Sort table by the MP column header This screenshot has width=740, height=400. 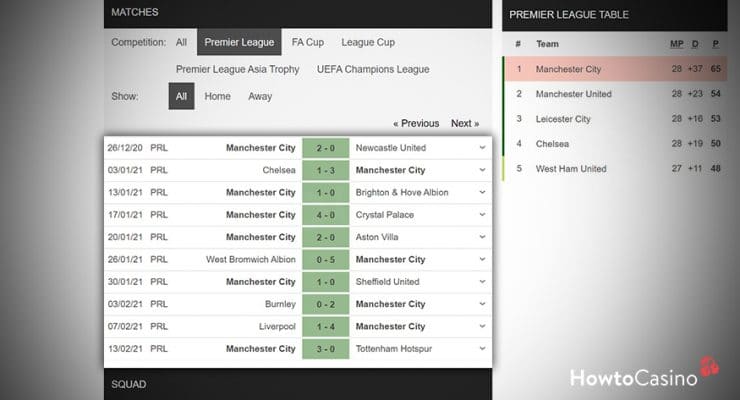click(x=676, y=44)
